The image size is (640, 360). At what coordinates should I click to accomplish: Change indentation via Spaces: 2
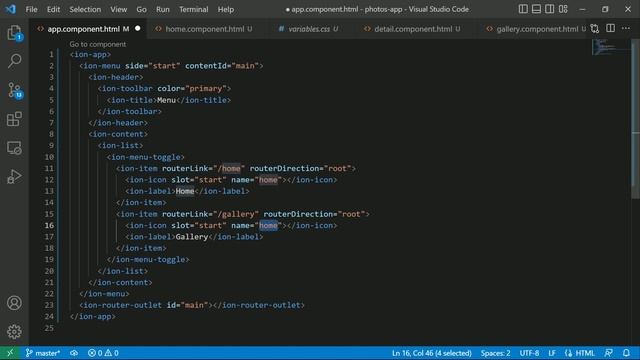tap(495, 353)
